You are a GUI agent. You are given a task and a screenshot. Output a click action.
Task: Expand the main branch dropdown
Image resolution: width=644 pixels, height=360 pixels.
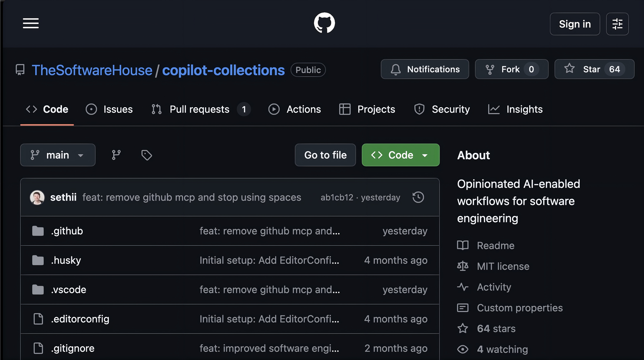58,155
